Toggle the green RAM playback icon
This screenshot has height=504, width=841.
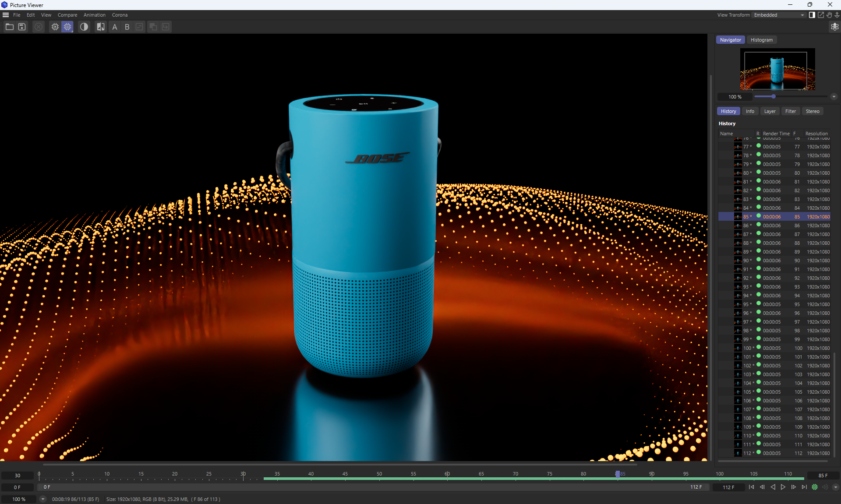[x=815, y=487]
